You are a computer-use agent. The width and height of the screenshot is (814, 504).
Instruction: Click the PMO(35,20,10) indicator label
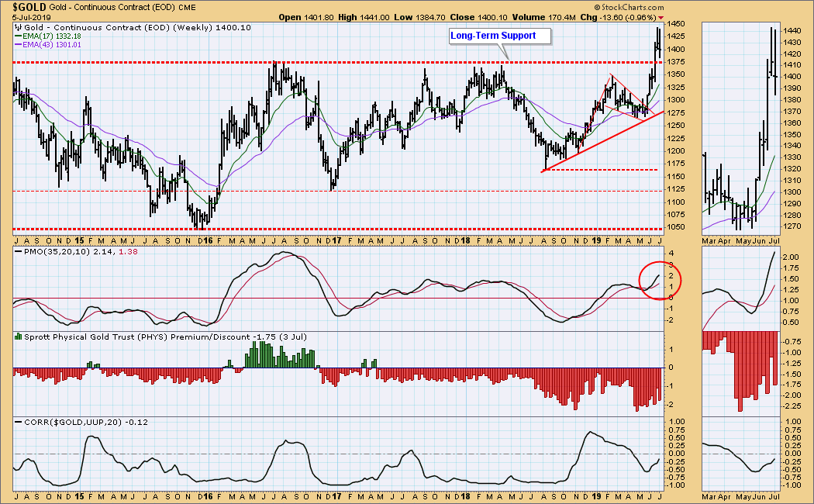[50, 253]
